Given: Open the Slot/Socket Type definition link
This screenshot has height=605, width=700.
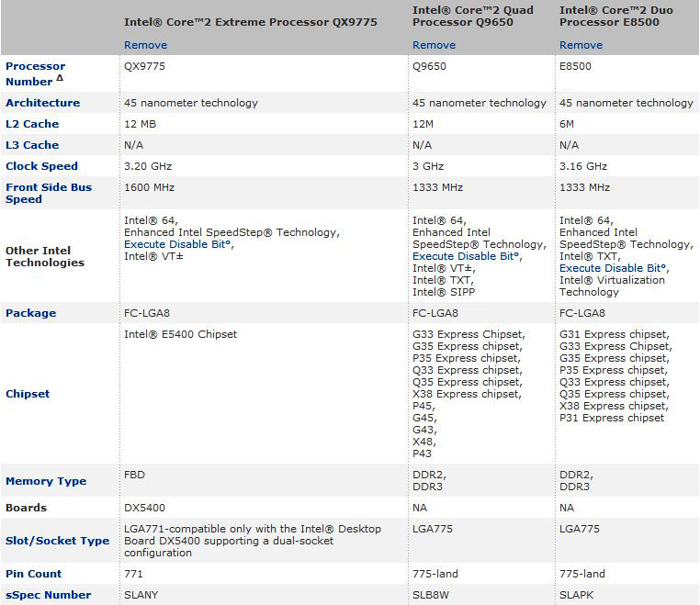Looking at the screenshot, I should [57, 541].
